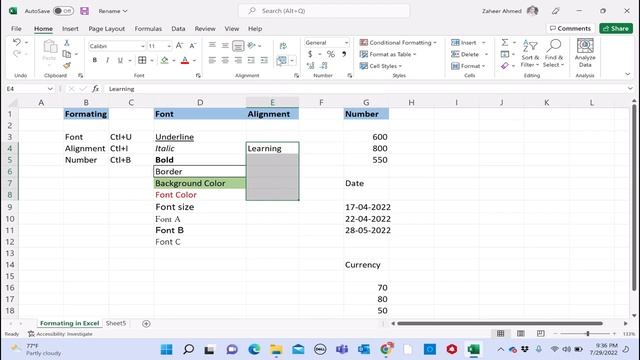This screenshot has width=640, height=360.
Task: Open Format as Table dropdown
Action: [388, 54]
